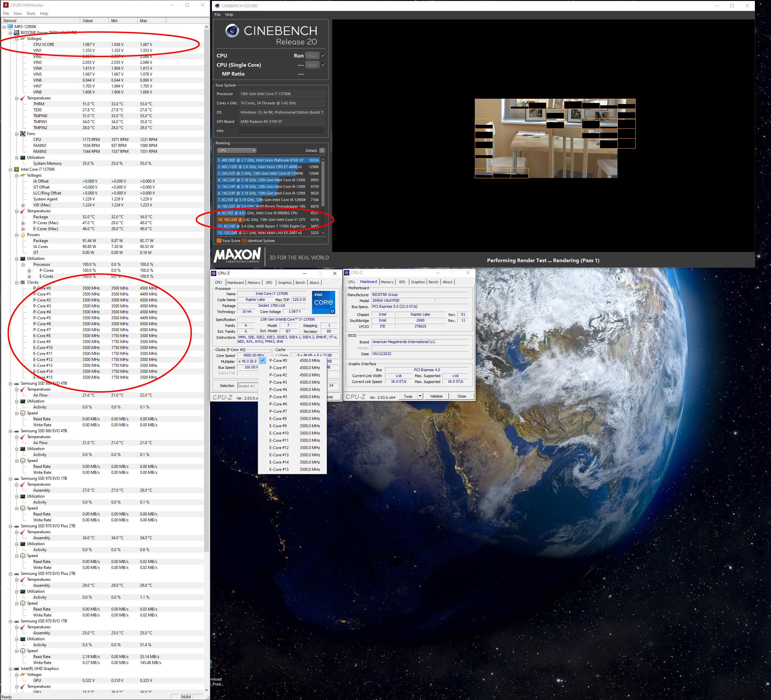Select the MR5-12900K computer icon in HWMonitor

(x=10, y=26)
